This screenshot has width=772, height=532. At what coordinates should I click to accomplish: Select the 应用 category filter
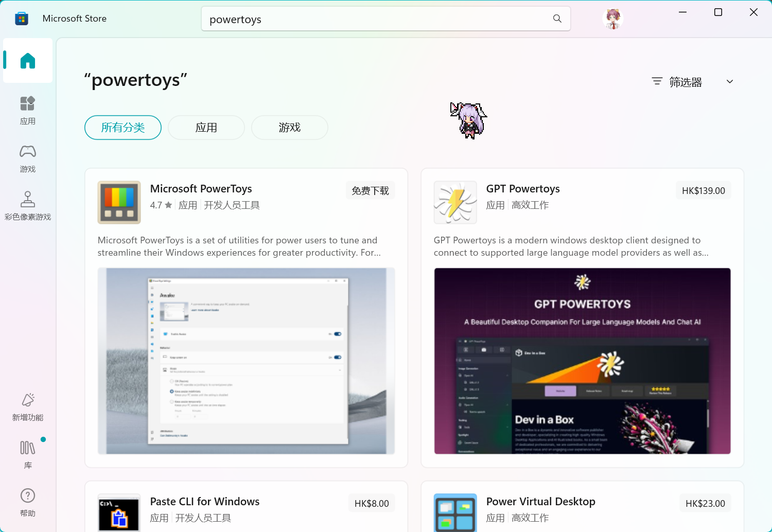[x=206, y=127]
